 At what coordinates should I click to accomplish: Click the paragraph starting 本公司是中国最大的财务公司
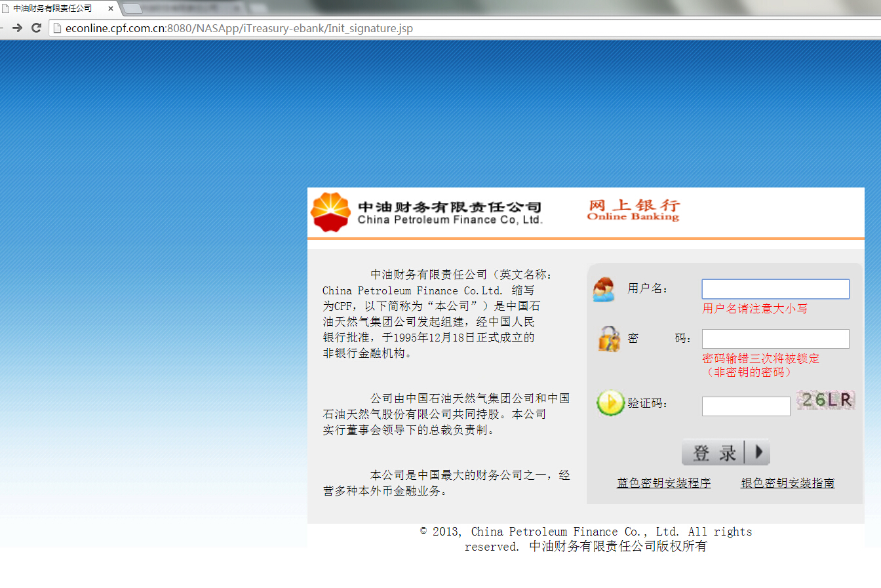click(x=446, y=483)
